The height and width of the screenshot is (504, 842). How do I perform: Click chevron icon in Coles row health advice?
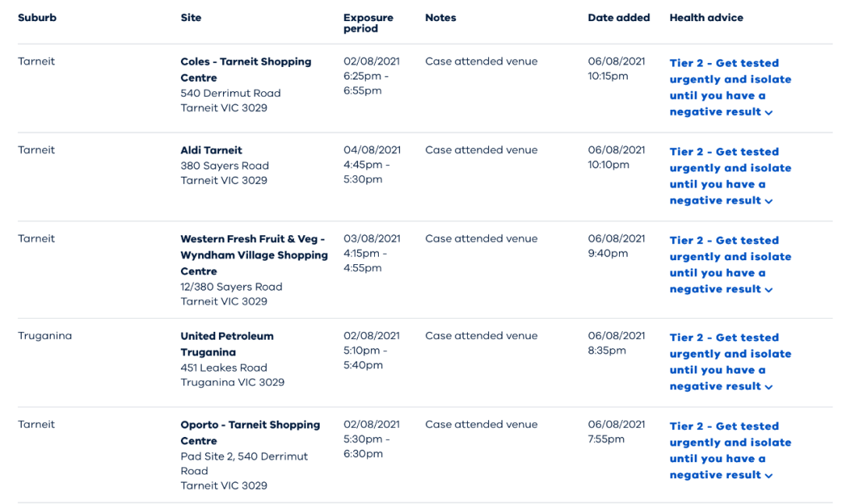click(769, 113)
